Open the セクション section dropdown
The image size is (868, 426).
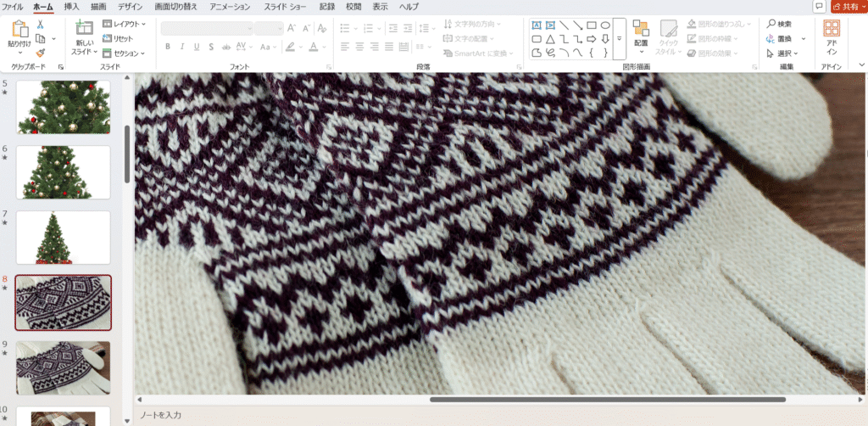124,53
